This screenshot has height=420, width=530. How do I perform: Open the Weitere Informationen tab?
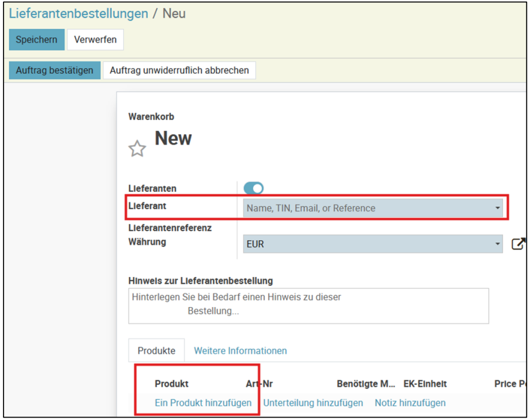pyautogui.click(x=240, y=350)
